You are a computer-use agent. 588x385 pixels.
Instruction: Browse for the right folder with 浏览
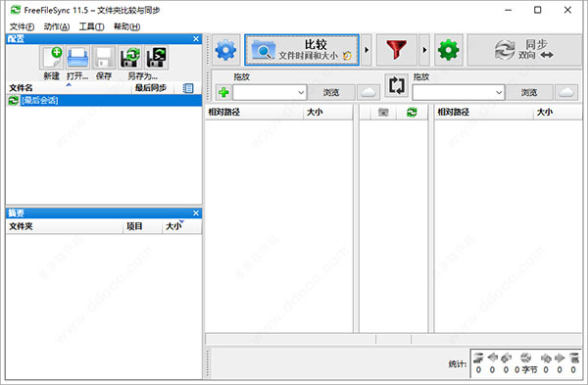(529, 92)
